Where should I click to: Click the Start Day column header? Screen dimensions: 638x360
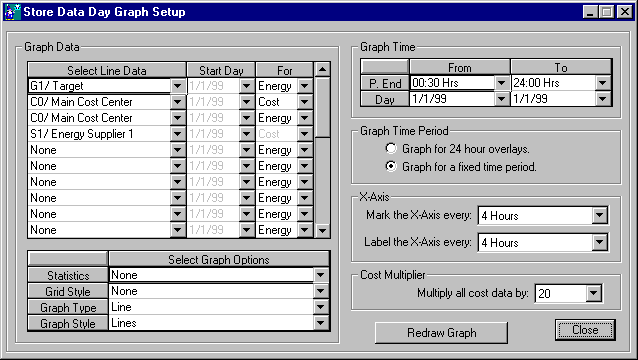221,70
